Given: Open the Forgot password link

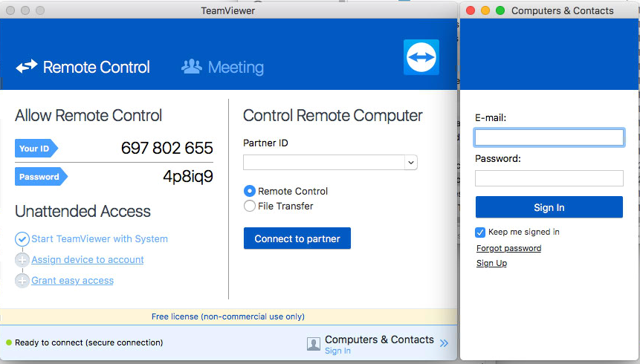Looking at the screenshot, I should pos(508,248).
